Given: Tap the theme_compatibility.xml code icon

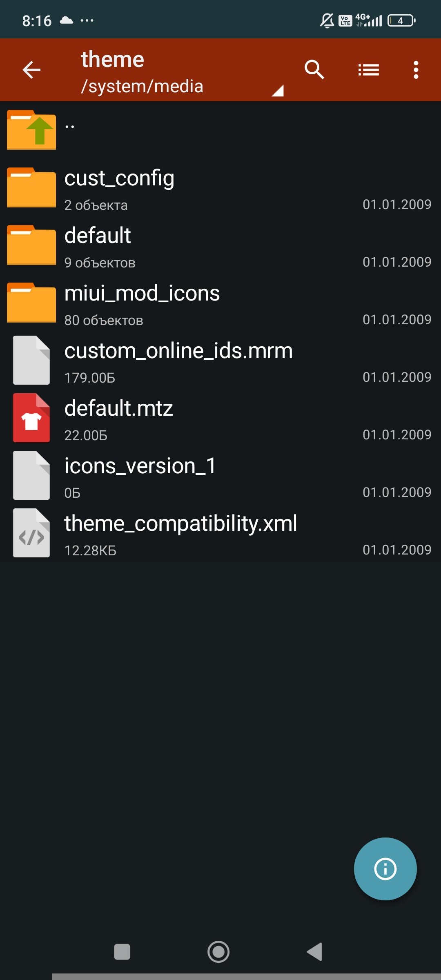Looking at the screenshot, I should pos(31,533).
